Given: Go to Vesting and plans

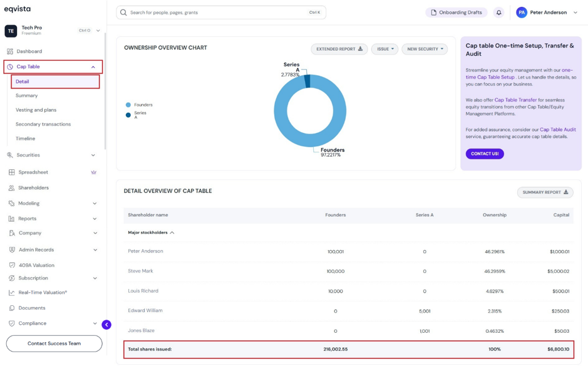Looking at the screenshot, I should pos(36,110).
